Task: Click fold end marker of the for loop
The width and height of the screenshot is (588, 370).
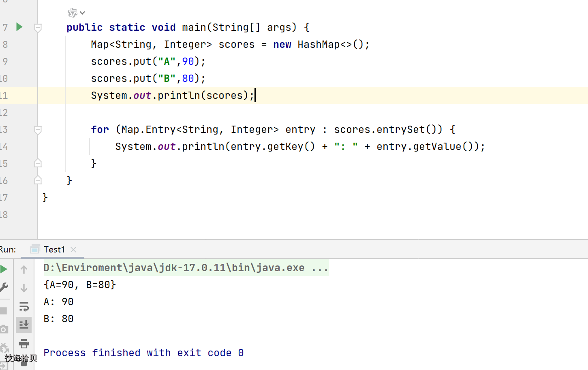Action: (38, 163)
